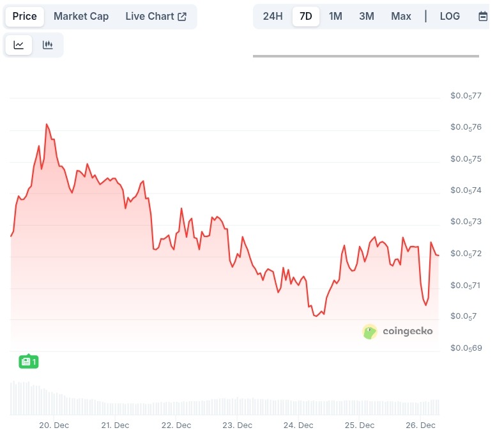
Task: Select the Max time range
Action: pos(401,17)
